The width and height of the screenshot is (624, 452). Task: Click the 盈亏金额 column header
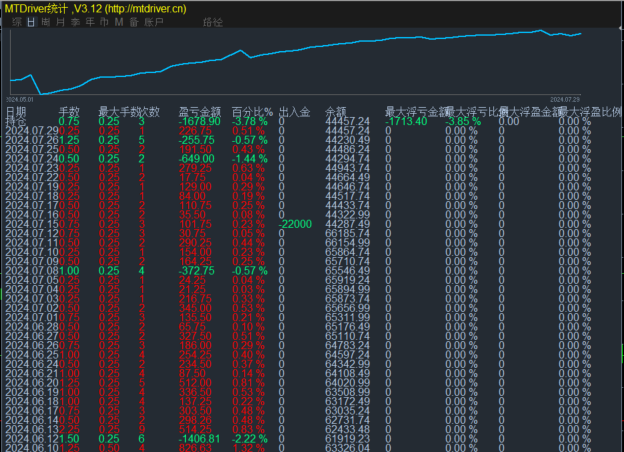click(x=199, y=112)
